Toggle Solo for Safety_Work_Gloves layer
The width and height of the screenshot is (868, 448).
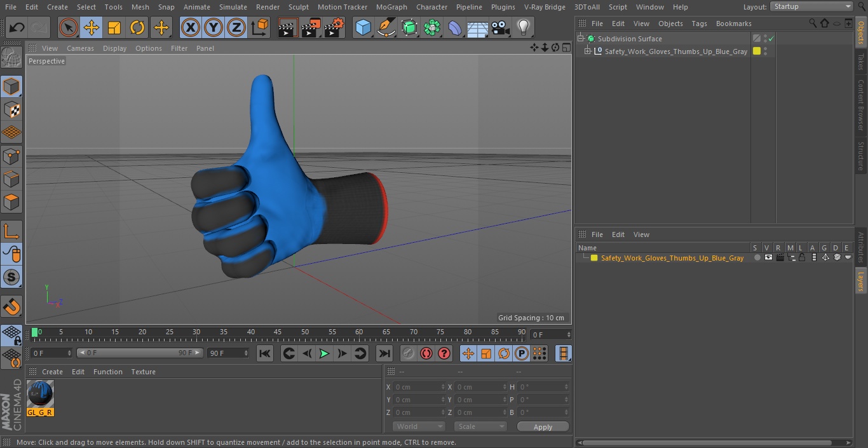[x=757, y=258]
